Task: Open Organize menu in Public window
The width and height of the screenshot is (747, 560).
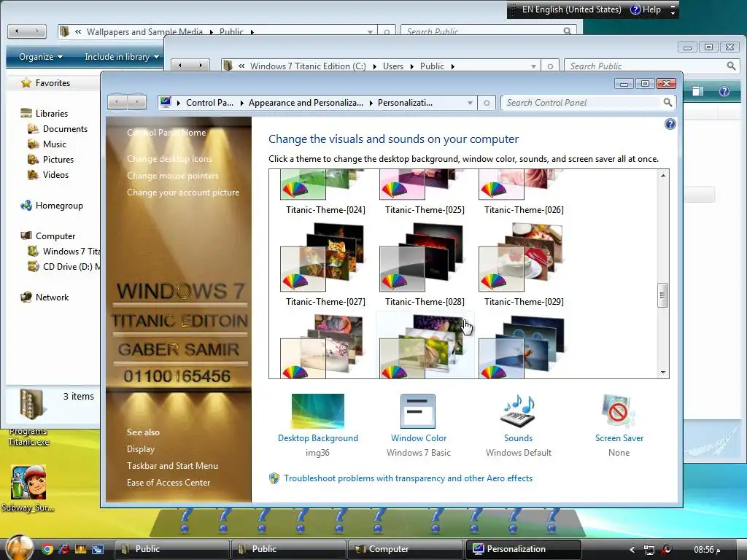Action: [x=41, y=57]
